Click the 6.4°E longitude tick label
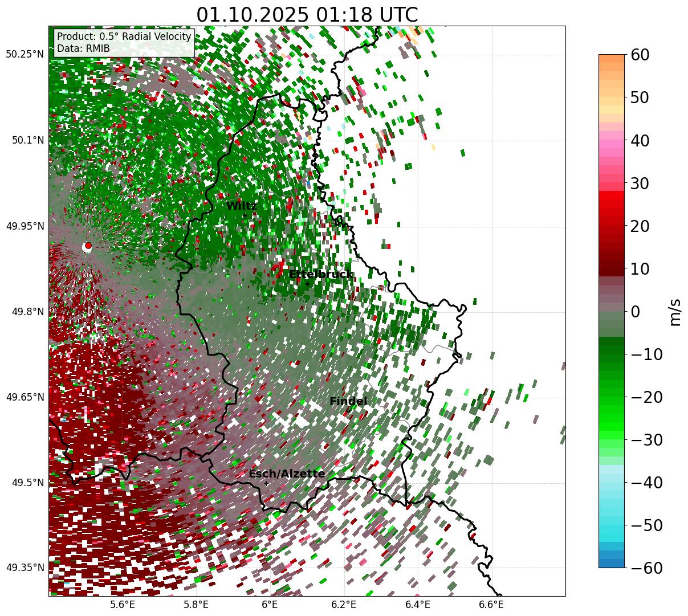Viewport: 688px width, 616px height. [418, 604]
